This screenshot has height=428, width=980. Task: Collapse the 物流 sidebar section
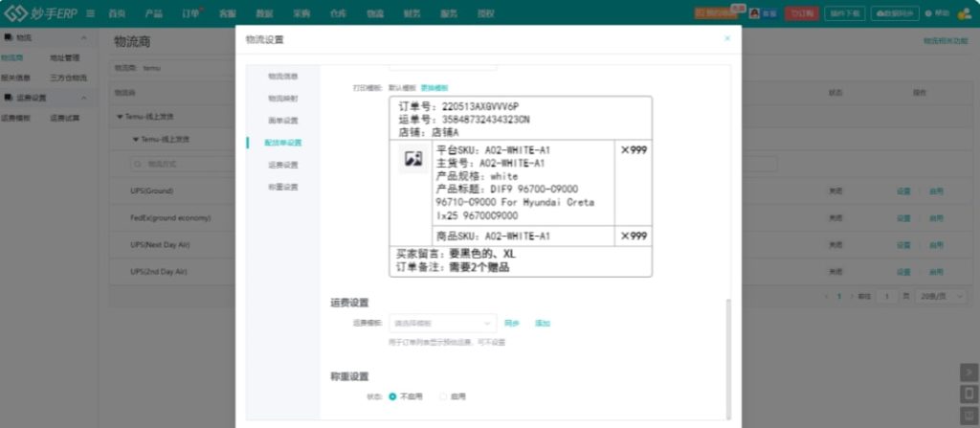(x=84, y=38)
